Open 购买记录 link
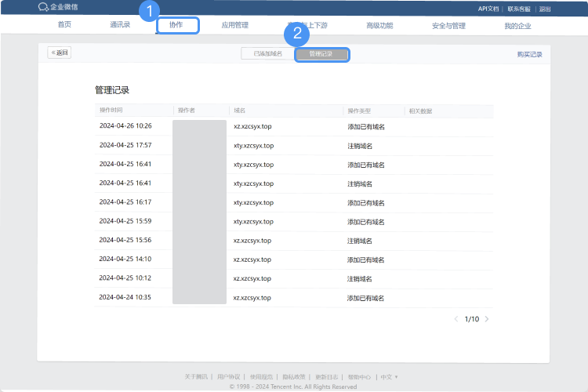 coord(529,54)
